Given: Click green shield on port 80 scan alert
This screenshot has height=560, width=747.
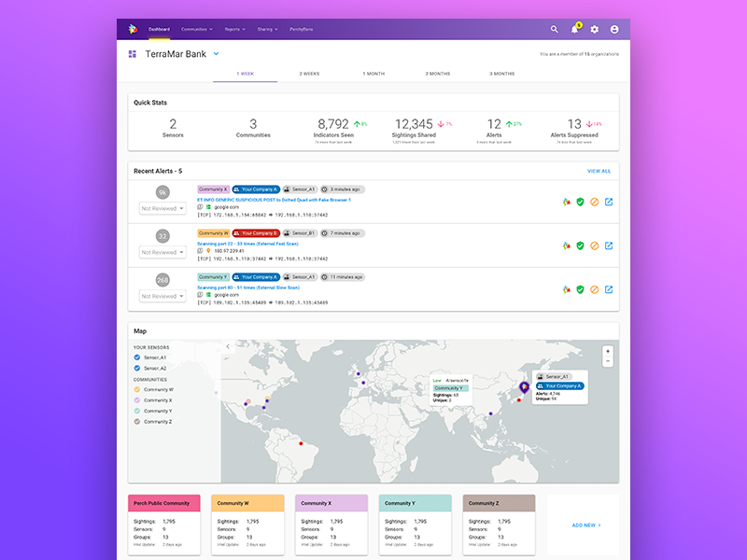Looking at the screenshot, I should click(580, 289).
